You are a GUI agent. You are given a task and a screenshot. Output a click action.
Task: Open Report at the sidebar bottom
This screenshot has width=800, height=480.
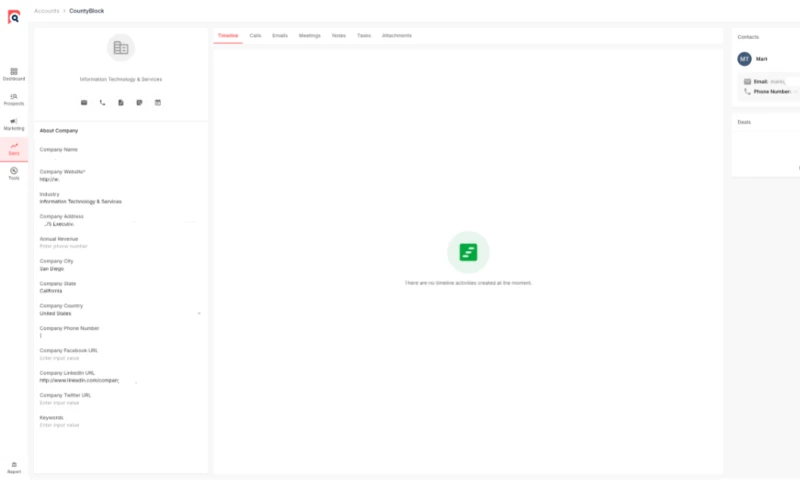coord(14,468)
